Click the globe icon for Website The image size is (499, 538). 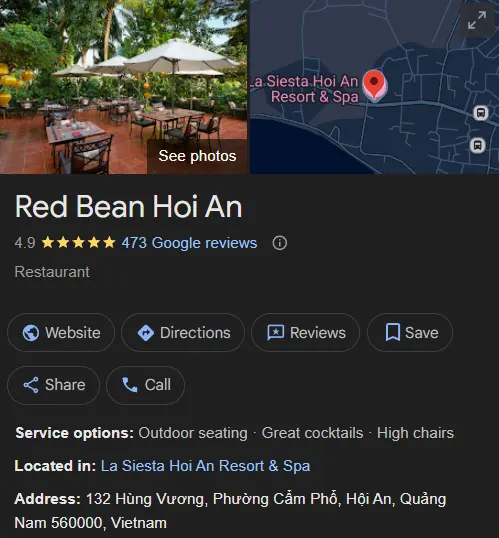tap(31, 333)
